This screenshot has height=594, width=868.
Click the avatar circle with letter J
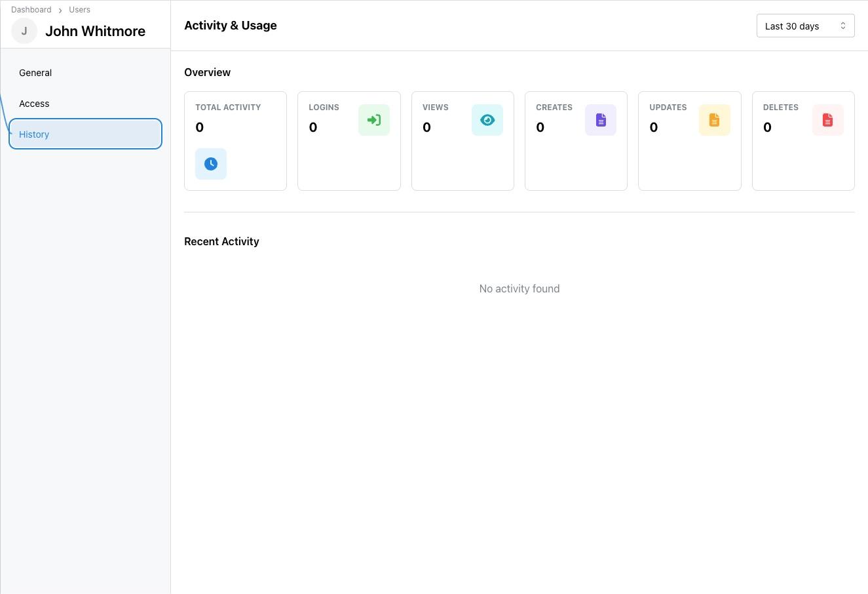tap(24, 30)
